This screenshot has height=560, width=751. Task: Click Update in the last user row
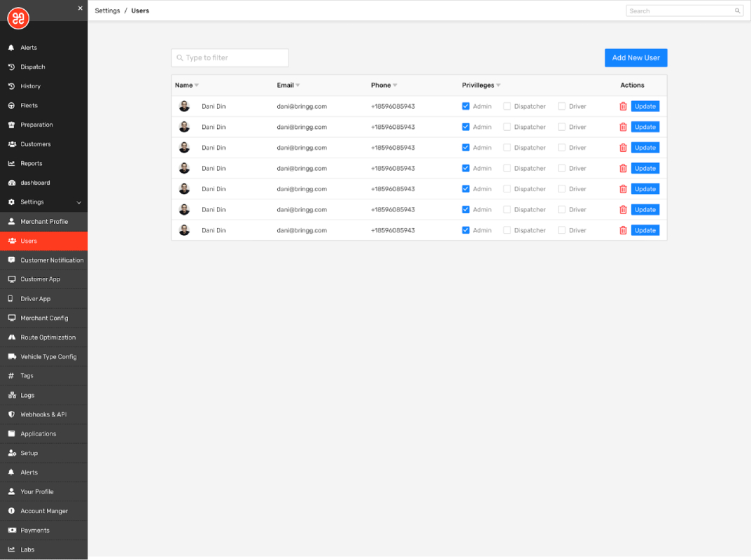tap(645, 230)
